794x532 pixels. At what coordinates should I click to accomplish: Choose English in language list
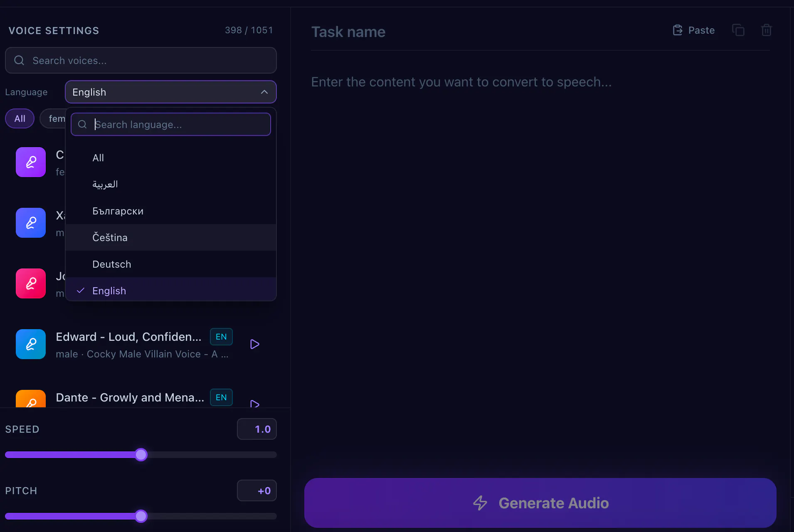click(x=171, y=289)
